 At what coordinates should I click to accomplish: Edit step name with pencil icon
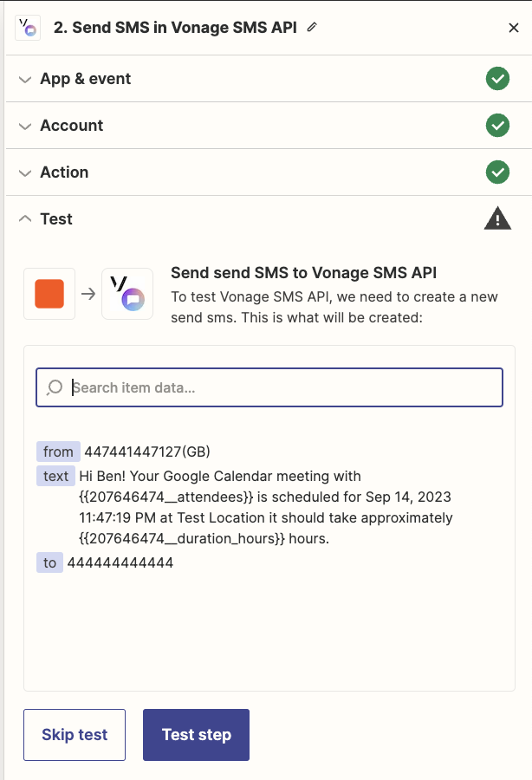tap(312, 28)
